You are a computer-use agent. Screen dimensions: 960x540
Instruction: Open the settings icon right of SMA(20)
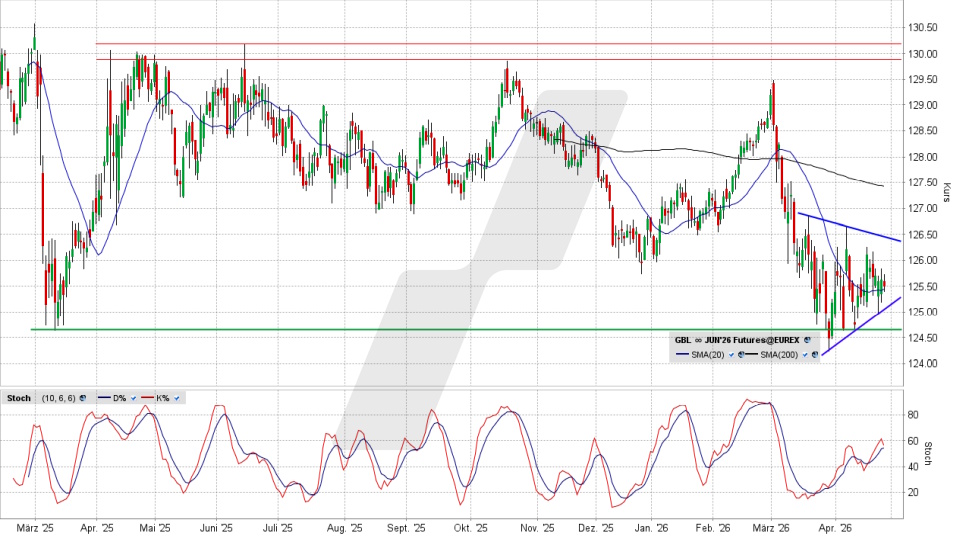(739, 354)
